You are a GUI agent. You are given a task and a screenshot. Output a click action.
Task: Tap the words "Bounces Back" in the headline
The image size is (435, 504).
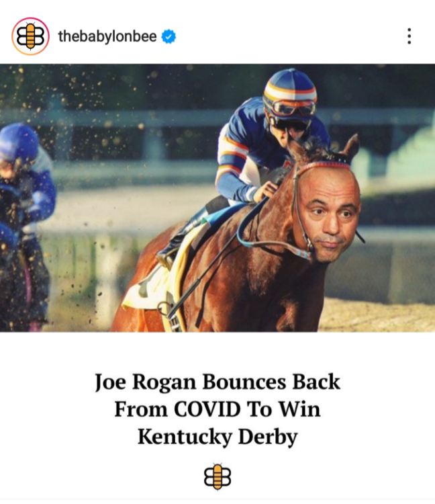coord(271,382)
